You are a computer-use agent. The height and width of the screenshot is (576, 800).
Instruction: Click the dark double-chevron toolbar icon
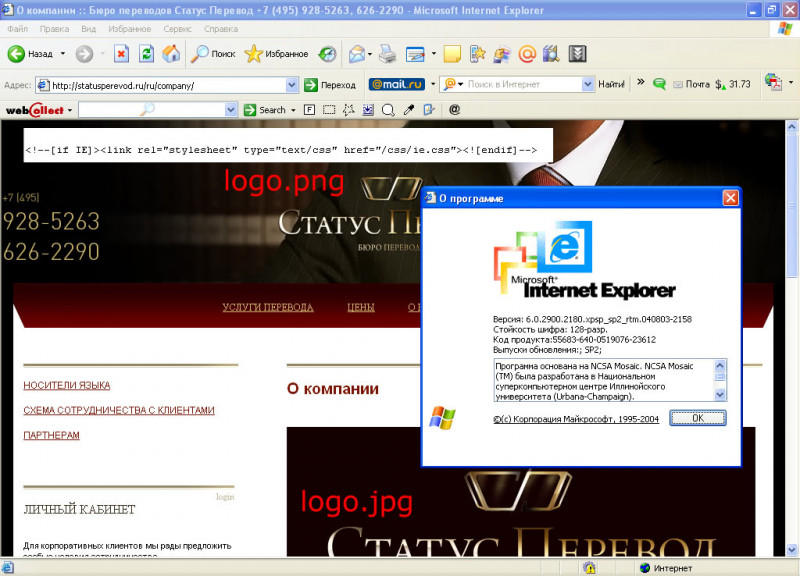[578, 54]
